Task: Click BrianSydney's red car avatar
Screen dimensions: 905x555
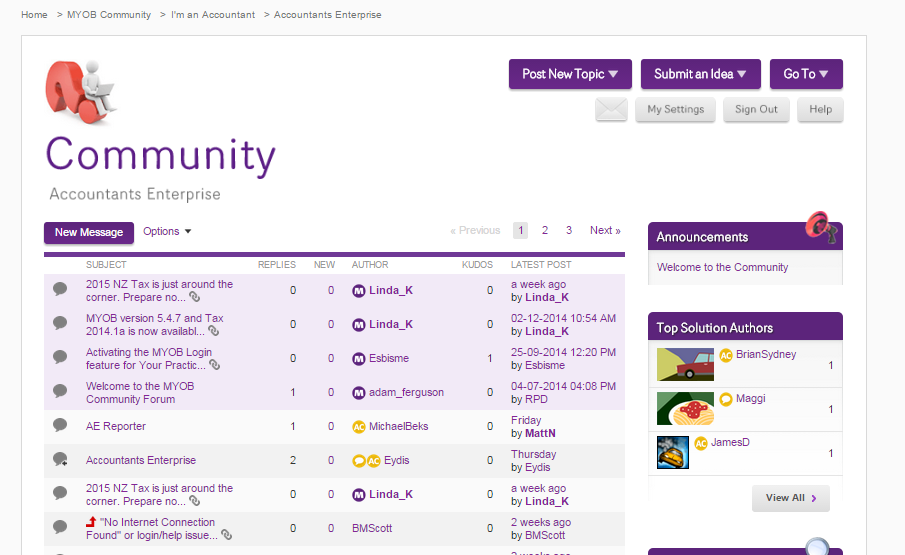Action: (685, 364)
